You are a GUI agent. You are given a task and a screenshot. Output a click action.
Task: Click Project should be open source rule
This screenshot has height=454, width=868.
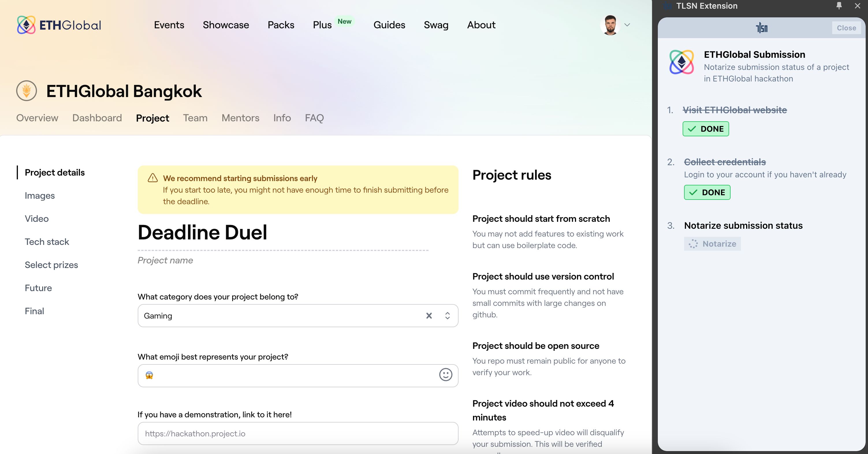[536, 346]
